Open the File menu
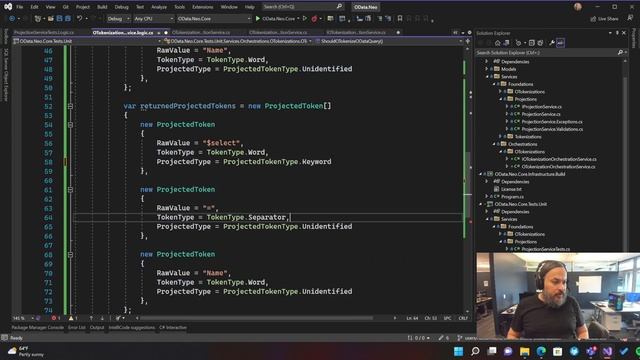640x360 pixels. click(x=20, y=7)
